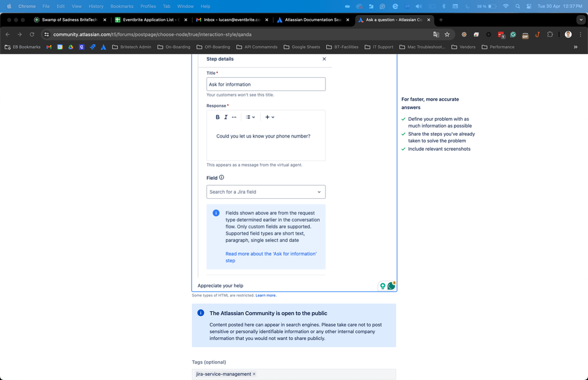This screenshot has width=588, height=380.
Task: Open the 'Search for a Jira field' dropdown
Action: (265, 192)
